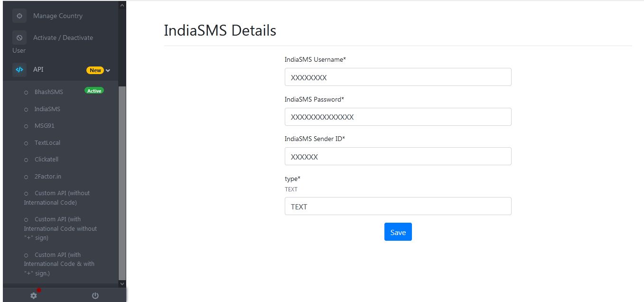Open Custom API without International Code
Viewport: 644px width, 302px height.
point(57,198)
